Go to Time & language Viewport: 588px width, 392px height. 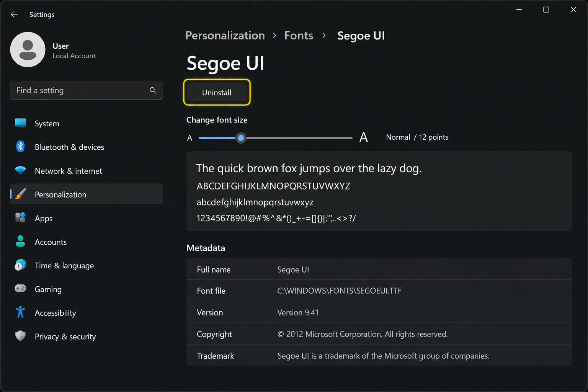coord(87,265)
